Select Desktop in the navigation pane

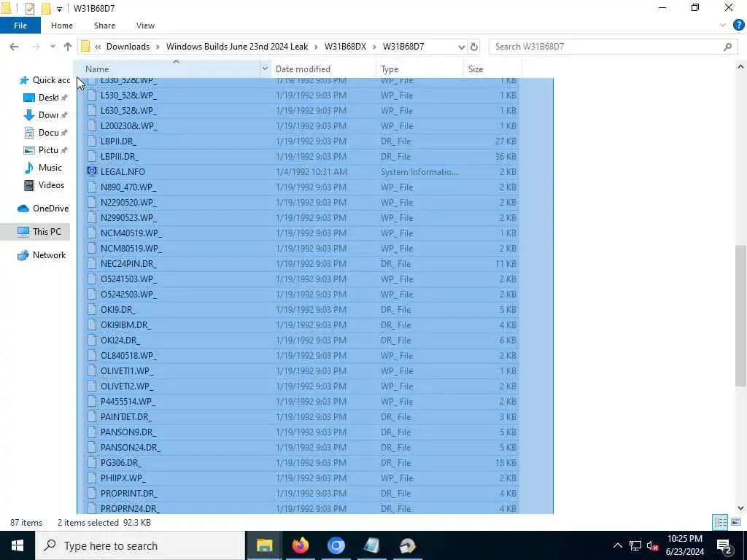tap(45, 98)
